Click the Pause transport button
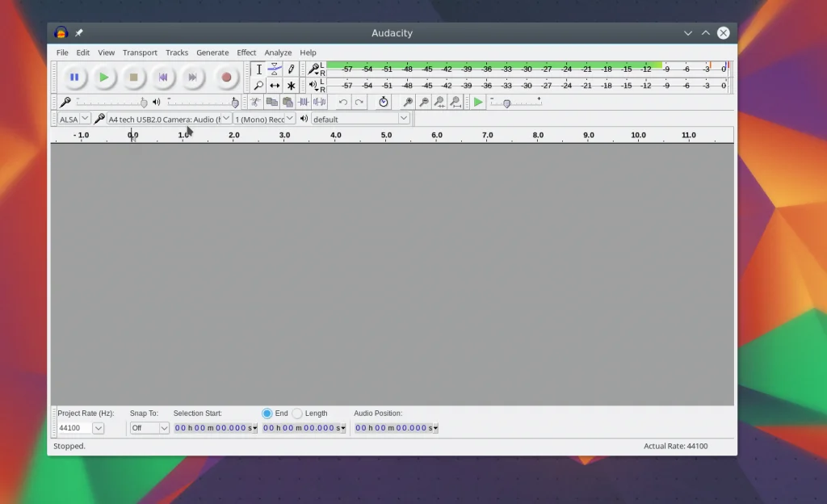 point(74,78)
